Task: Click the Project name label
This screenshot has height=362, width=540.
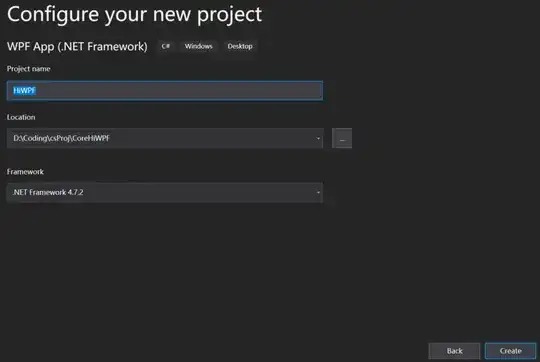Action: 29,69
